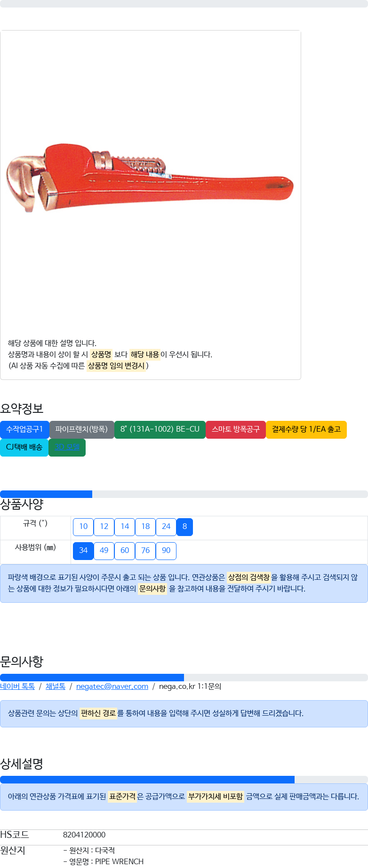Click the 스마토 방폭공구 red tag
This screenshot has height=868, width=368.
click(x=236, y=429)
